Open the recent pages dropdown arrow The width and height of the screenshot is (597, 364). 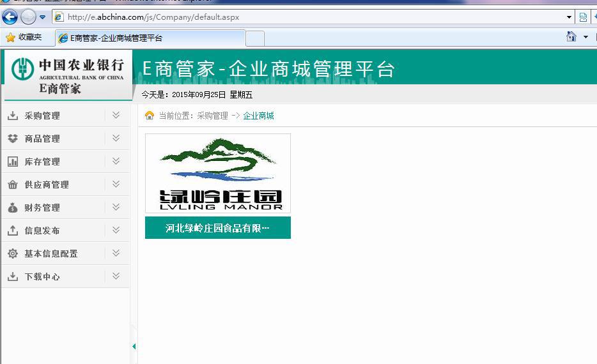[43, 17]
